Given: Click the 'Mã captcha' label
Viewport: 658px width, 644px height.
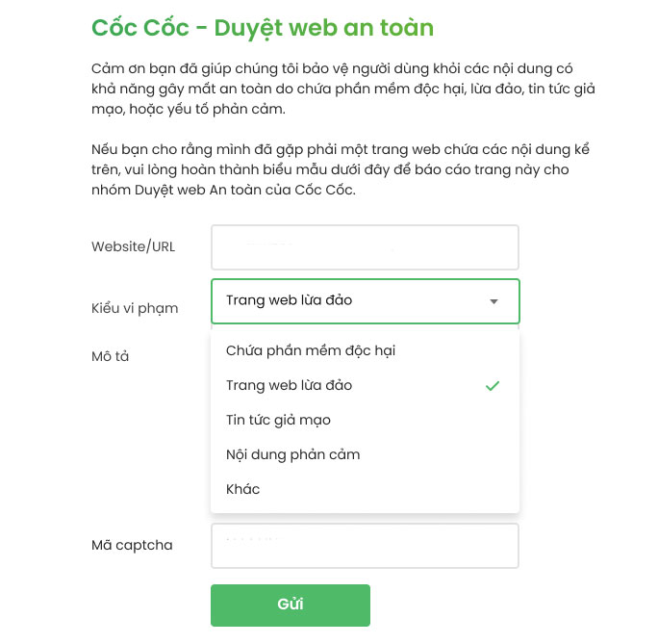Looking at the screenshot, I should 132,545.
